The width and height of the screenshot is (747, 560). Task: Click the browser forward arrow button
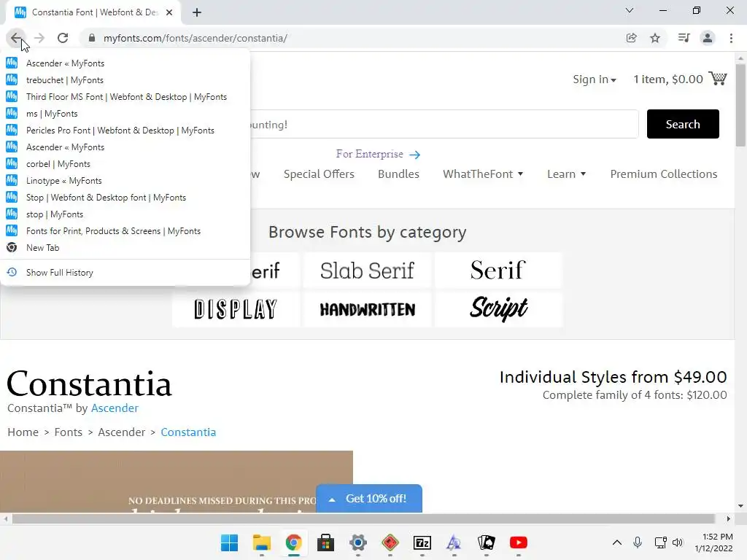[39, 38]
